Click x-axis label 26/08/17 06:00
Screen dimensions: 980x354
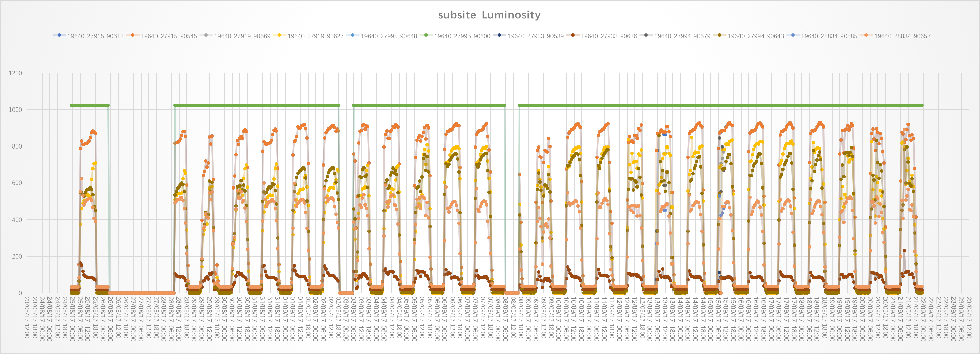pos(111,319)
